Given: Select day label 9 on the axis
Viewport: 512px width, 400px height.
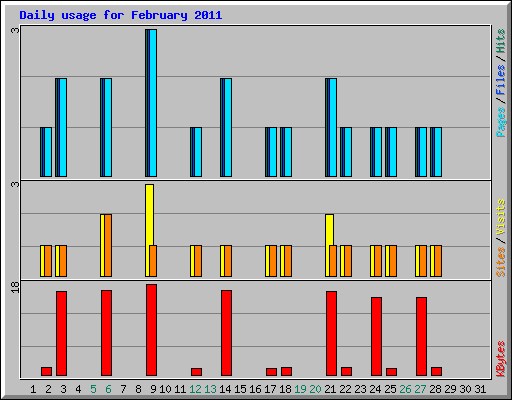Looking at the screenshot, I should coord(153,389).
